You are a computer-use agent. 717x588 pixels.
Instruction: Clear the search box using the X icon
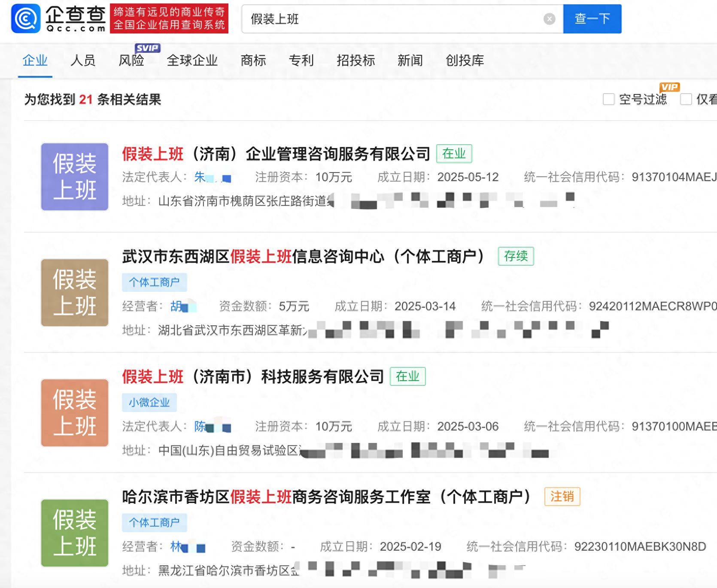click(549, 18)
